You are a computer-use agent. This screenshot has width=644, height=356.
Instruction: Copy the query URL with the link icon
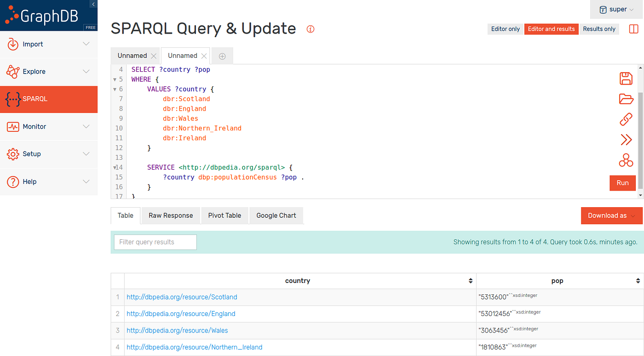pyautogui.click(x=626, y=119)
